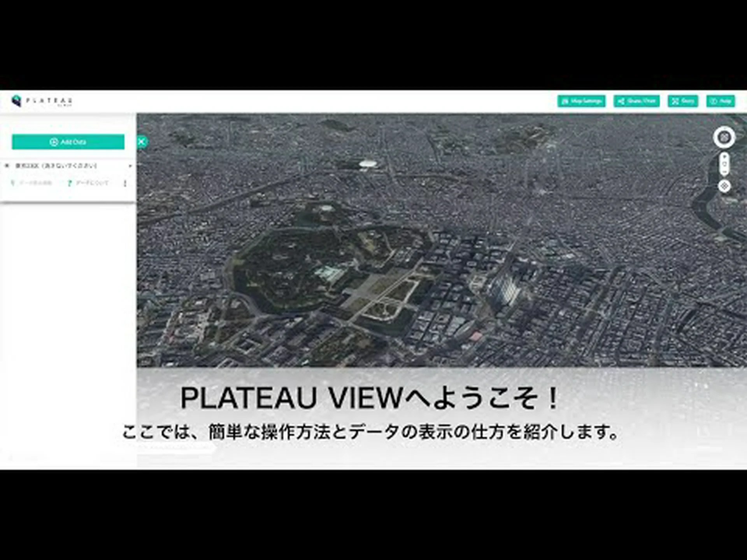Expand the Tokyo dataset dropdown arrow
747x560 pixels.
tap(130, 166)
